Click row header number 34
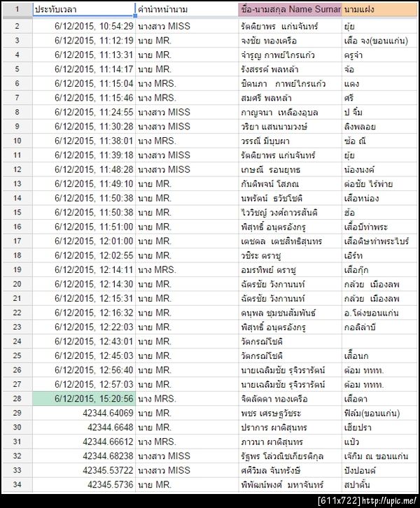The width and height of the screenshot is (420, 508). (17, 485)
